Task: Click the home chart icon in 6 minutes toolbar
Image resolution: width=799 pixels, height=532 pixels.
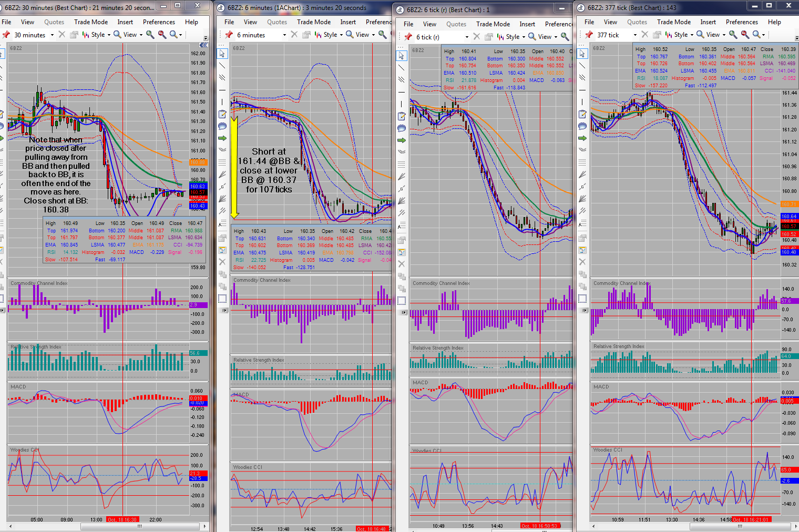Action: pos(306,35)
